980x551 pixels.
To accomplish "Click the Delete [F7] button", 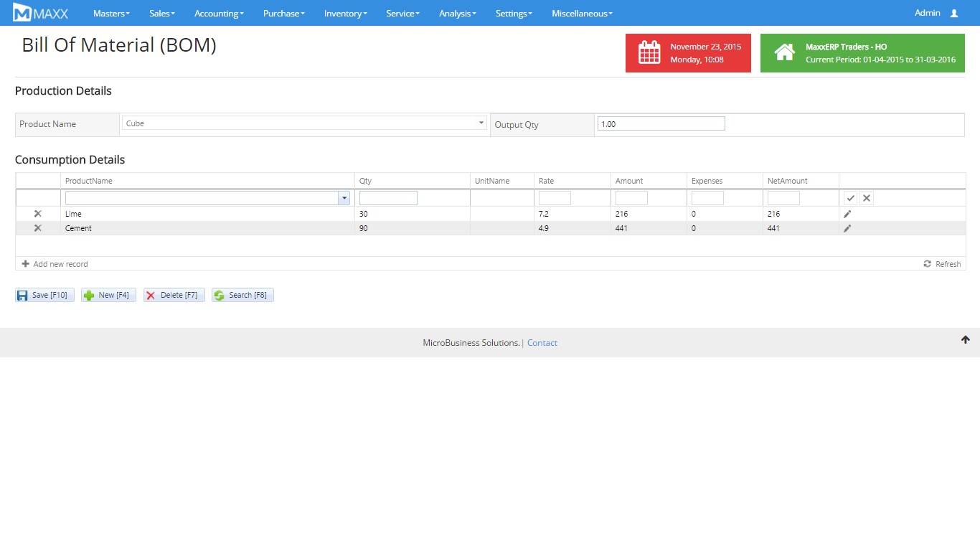I will point(174,295).
